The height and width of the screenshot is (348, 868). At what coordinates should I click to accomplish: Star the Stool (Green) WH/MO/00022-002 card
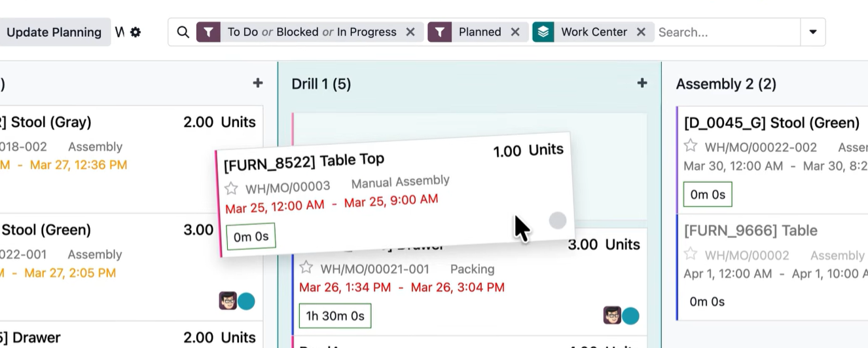(x=691, y=146)
